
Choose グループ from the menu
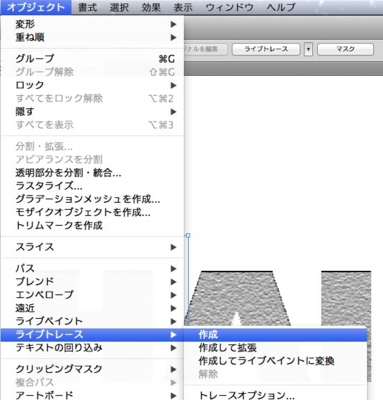pyautogui.click(x=93, y=59)
